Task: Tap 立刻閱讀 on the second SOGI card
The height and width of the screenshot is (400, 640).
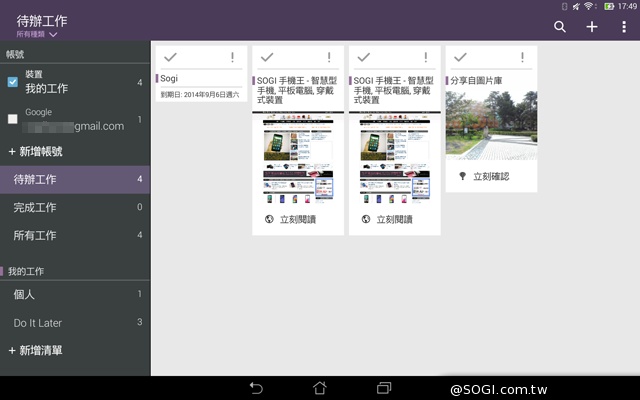Action: point(395,220)
